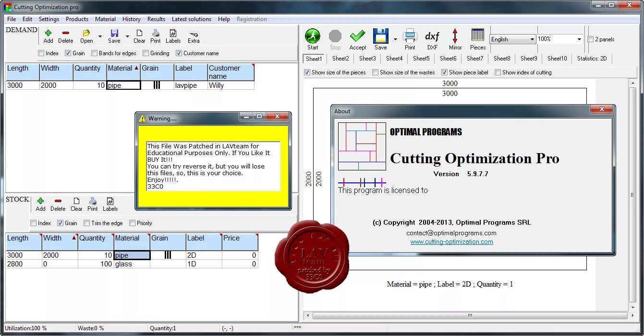Image resolution: width=644 pixels, height=336 pixels.
Task: Click the Stock Print icon
Action: point(93,201)
